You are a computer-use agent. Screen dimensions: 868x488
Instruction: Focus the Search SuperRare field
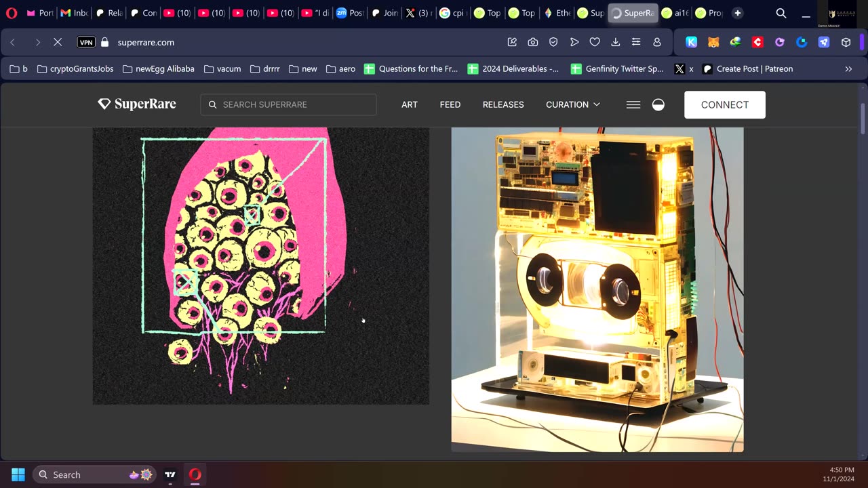(288, 104)
